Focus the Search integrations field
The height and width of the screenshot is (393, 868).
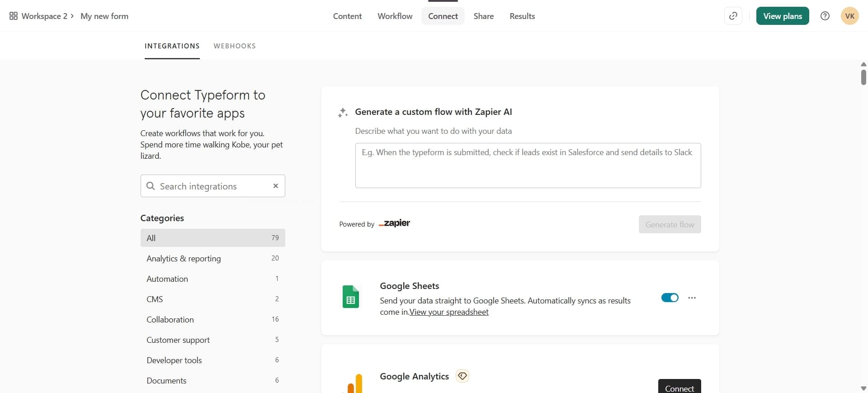coord(212,186)
